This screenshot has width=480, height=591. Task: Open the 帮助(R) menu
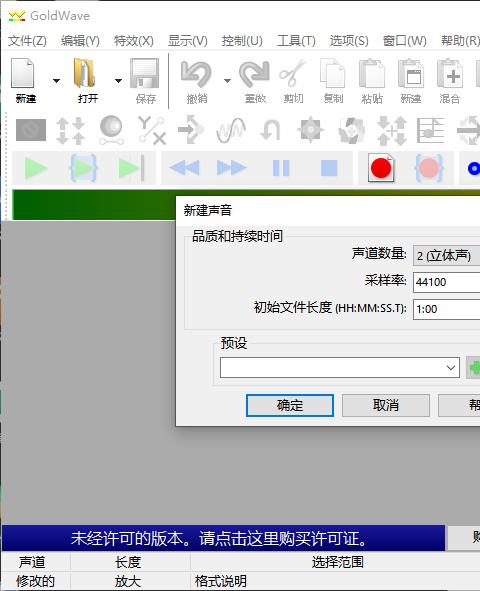point(460,41)
